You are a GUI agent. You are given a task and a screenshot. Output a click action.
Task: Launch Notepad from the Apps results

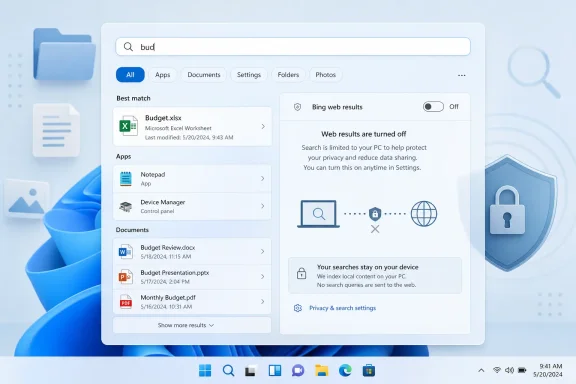(x=192, y=179)
